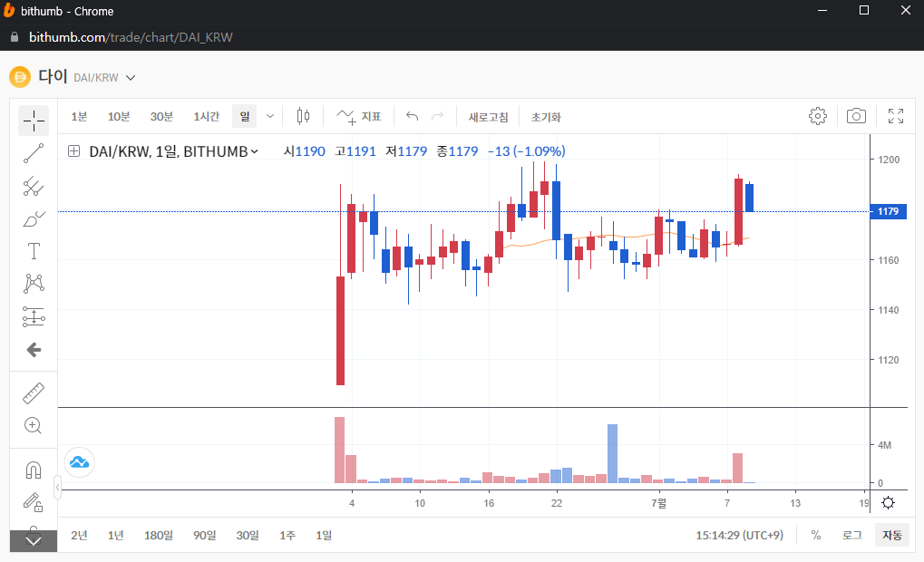The image size is (924, 562).
Task: Click the 새로고침 refresh button
Action: [x=488, y=117]
